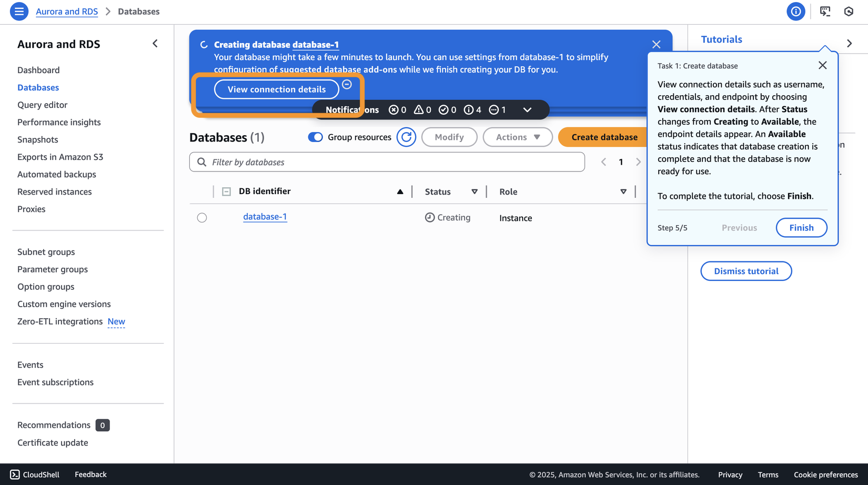Click the in-progress count notification icon
Screen dimensions: 868x485
point(493,110)
